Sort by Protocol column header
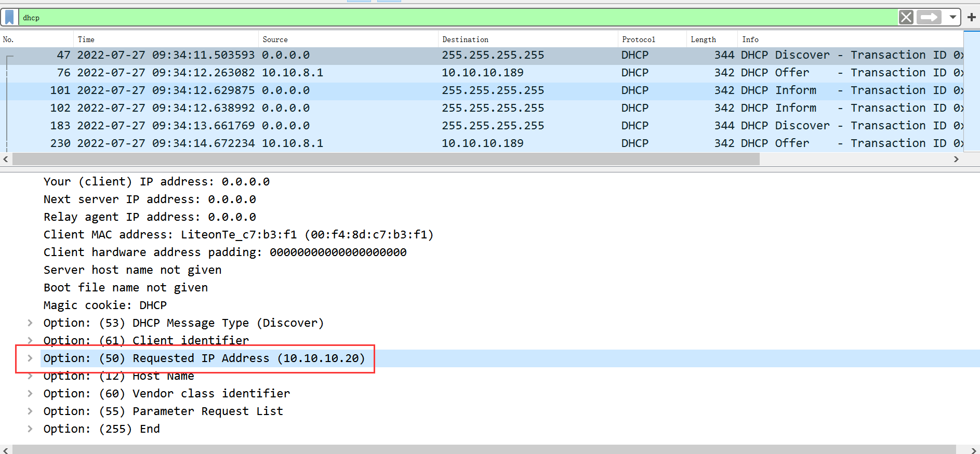The image size is (980, 454). [x=652, y=39]
